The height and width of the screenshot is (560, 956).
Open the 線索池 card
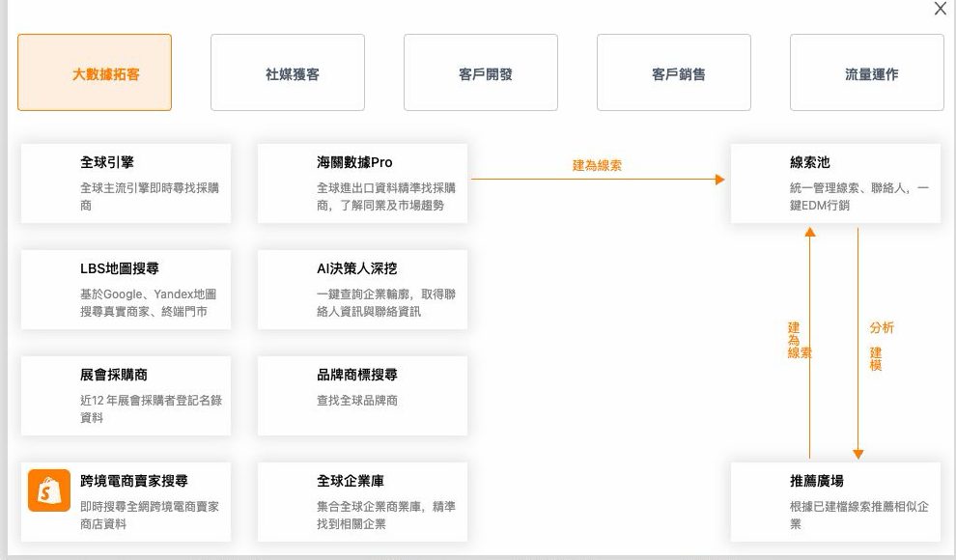pyautogui.click(x=836, y=183)
